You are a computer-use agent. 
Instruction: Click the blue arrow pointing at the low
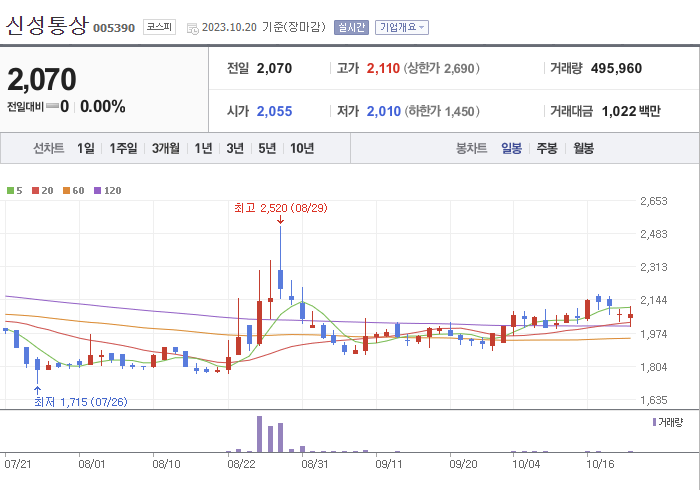38,390
